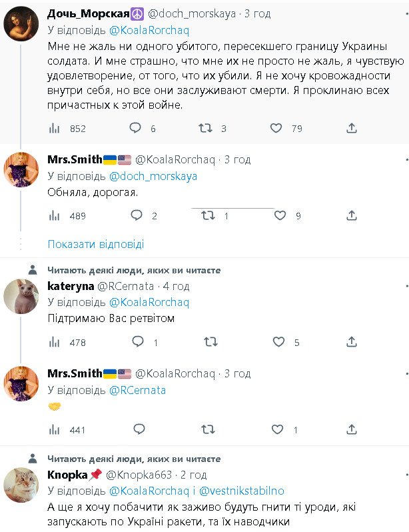409x532 pixels.
Task: Open Дочь_Морская's profile picture
Action: (x=21, y=24)
